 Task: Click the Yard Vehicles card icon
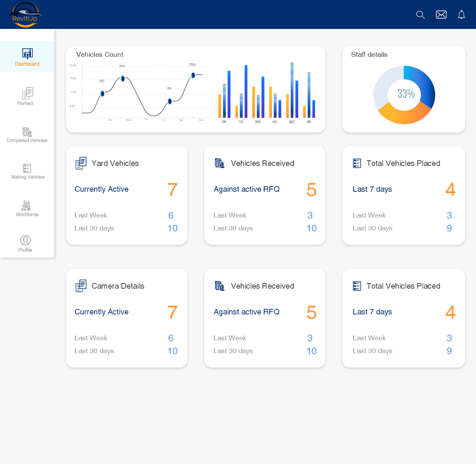click(x=81, y=163)
